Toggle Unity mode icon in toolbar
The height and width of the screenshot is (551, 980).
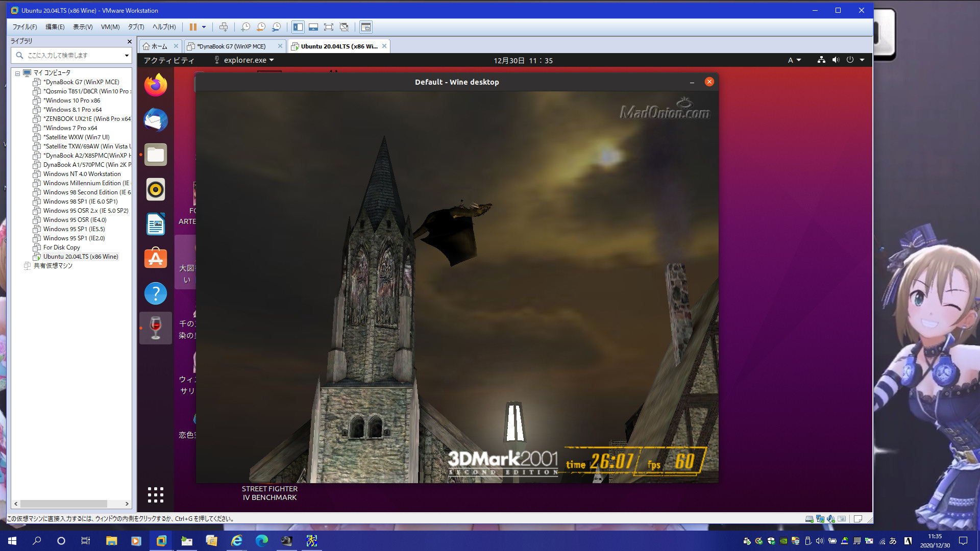pos(344,27)
